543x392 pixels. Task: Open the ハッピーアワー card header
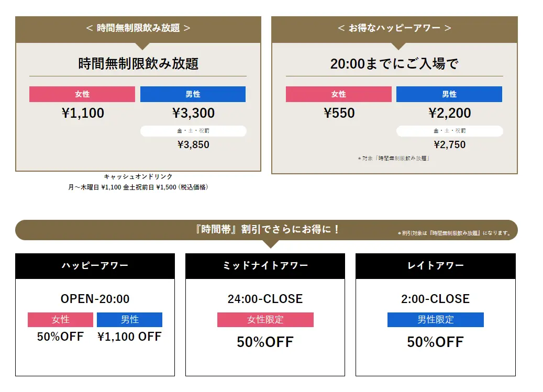[x=95, y=266]
